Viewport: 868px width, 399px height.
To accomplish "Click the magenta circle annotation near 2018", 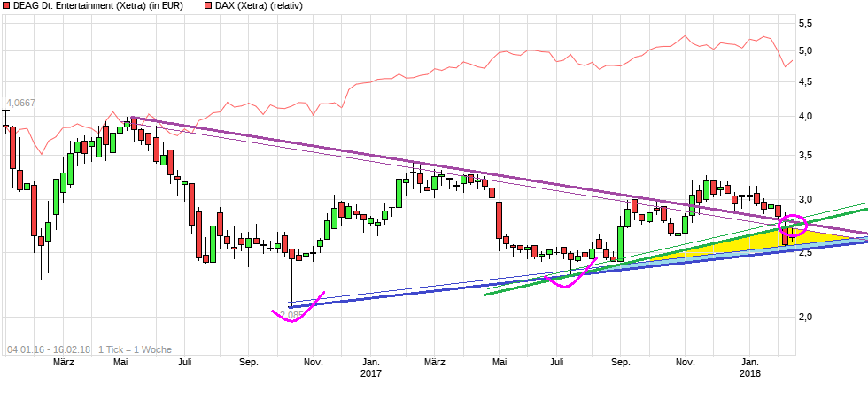I will tap(791, 226).
